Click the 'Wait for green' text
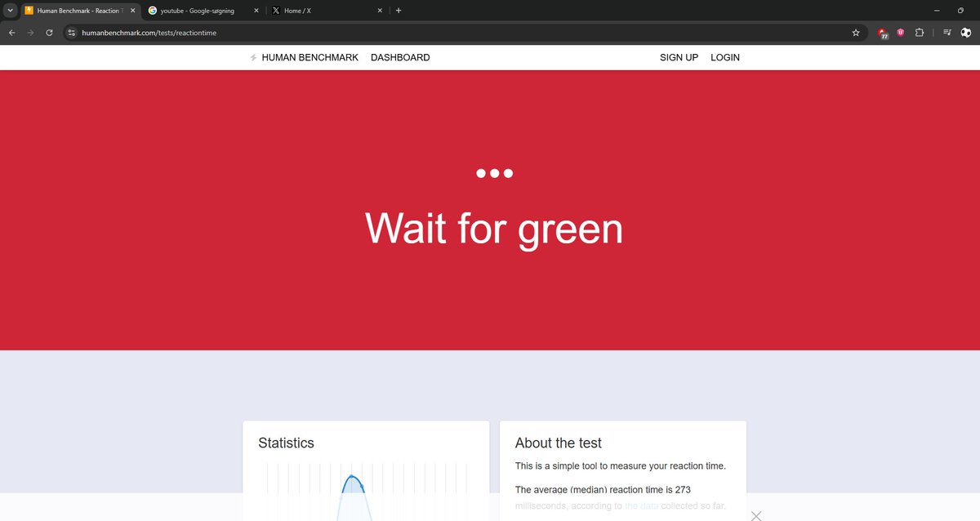Viewport: 980px width, 521px height. [494, 228]
